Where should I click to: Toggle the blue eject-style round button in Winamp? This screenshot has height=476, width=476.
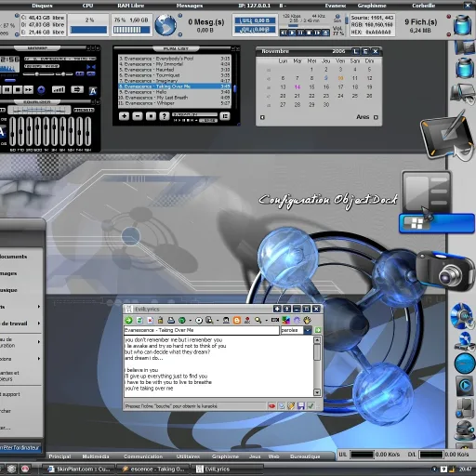41,90
